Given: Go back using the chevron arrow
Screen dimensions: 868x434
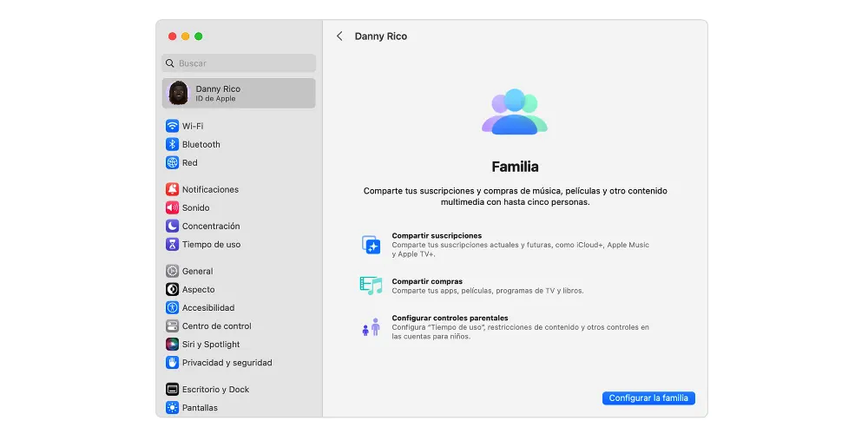Looking at the screenshot, I should [x=339, y=36].
